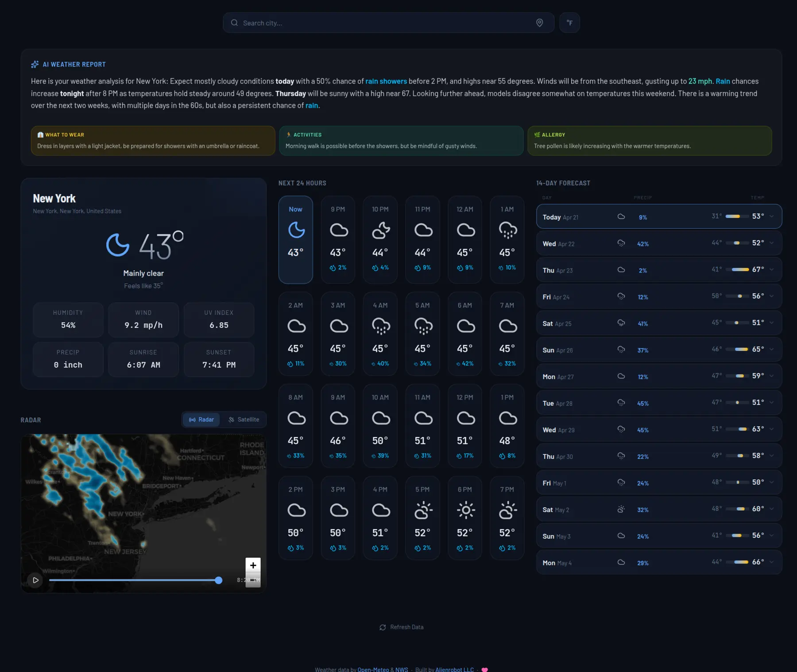Click the rain cloud icon for 1 AM
This screenshot has width=797, height=672.
pos(508,230)
